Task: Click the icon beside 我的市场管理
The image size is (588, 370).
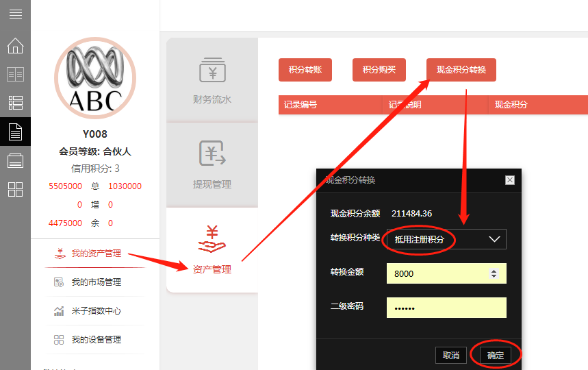Action: point(59,282)
